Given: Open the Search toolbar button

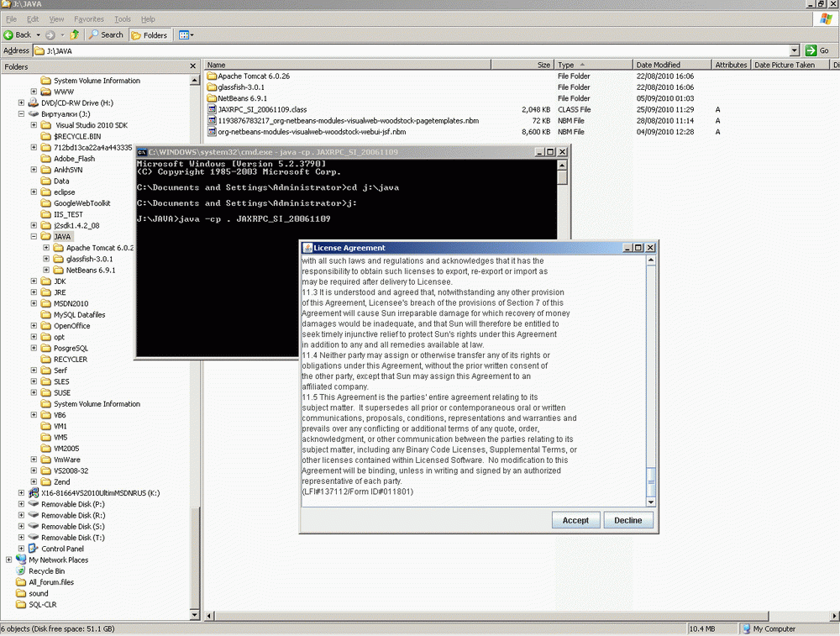Looking at the screenshot, I should click(x=106, y=34).
